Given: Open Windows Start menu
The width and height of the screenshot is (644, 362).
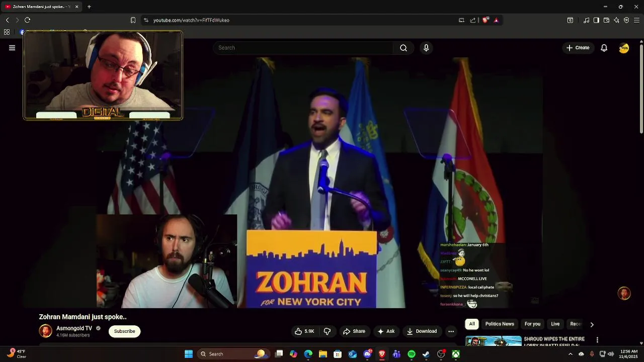Looking at the screenshot, I should (189, 354).
